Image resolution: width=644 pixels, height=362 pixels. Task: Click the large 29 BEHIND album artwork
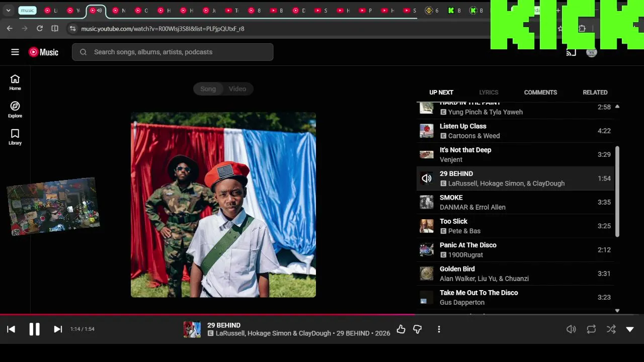[223, 205]
